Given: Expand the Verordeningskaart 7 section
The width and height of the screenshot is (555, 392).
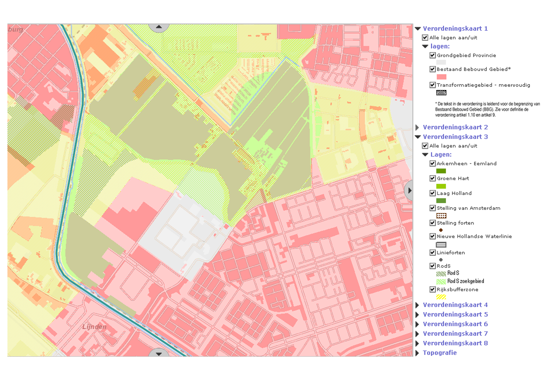Looking at the screenshot, I should 417,334.
